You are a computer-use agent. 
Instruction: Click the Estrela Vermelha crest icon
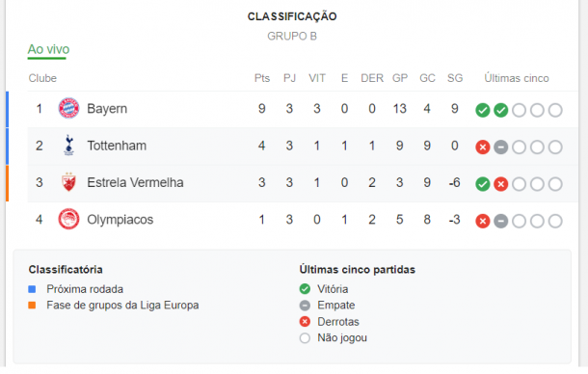coord(68,182)
